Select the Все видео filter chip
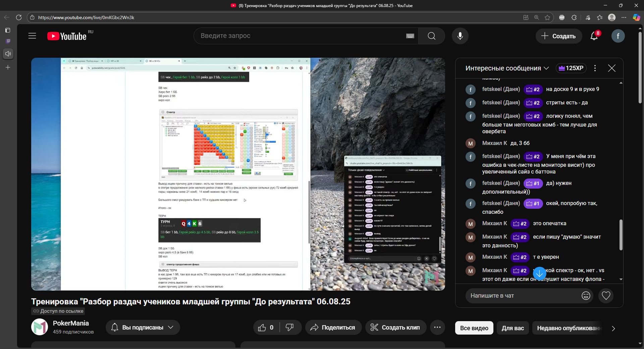Image resolution: width=644 pixels, height=349 pixels. click(474, 328)
